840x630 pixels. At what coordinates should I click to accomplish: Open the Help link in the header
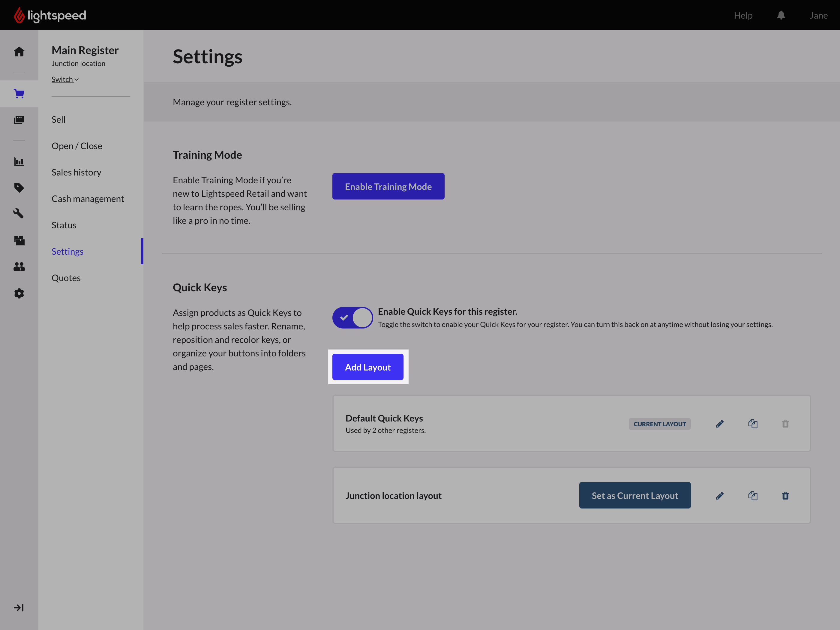tap(743, 16)
